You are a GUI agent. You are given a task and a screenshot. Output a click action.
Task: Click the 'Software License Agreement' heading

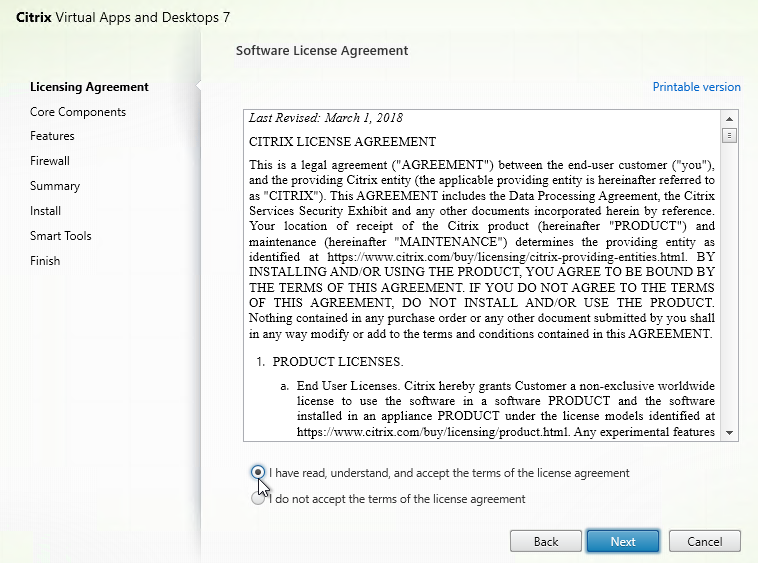point(322,50)
